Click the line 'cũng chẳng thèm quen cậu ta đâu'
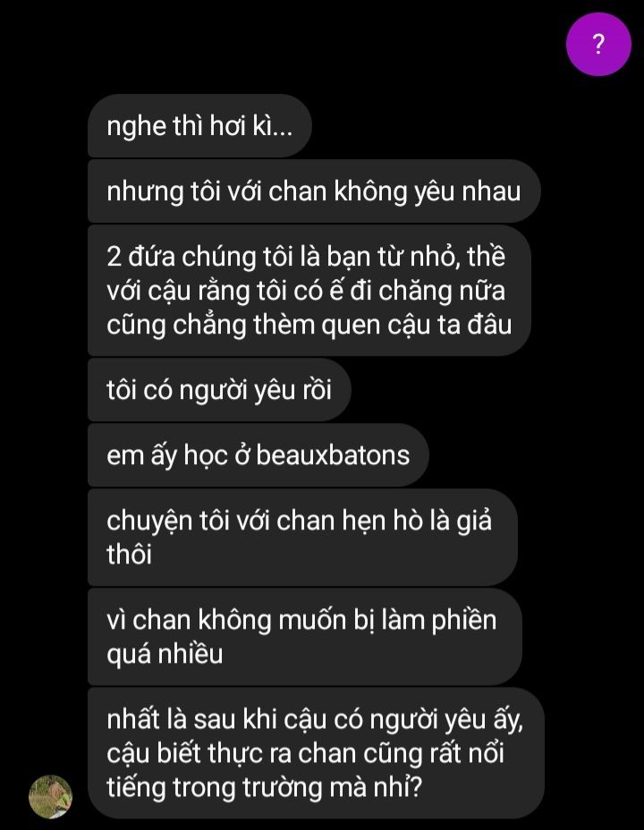 point(309,325)
